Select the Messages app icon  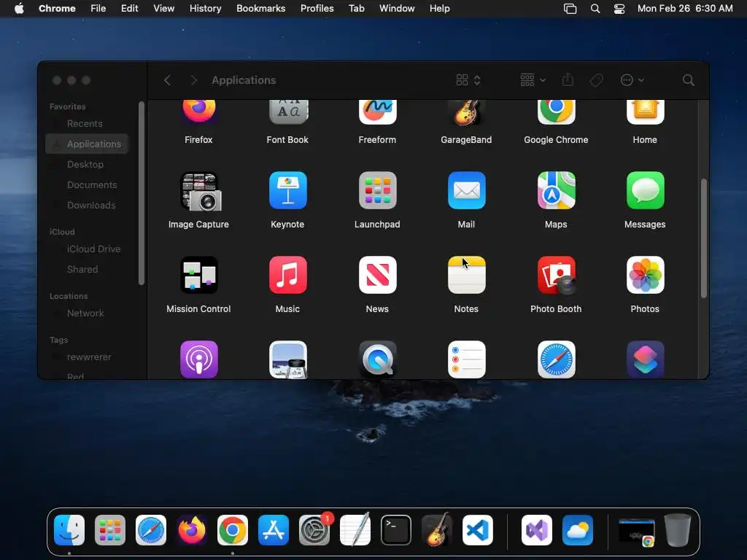[x=645, y=190]
